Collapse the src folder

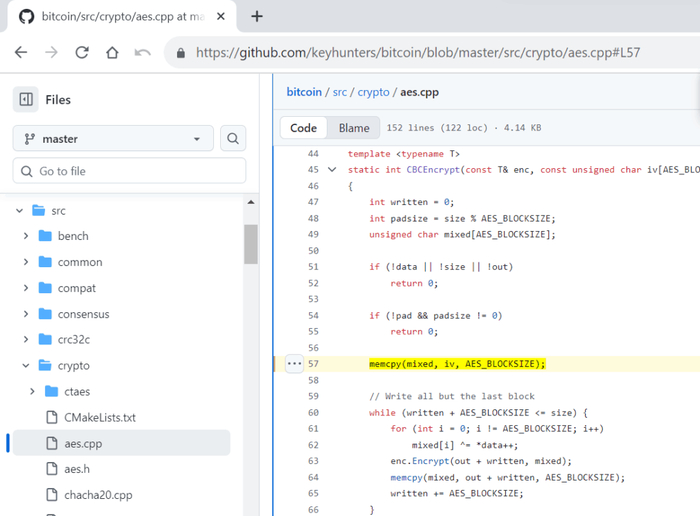(x=19, y=211)
